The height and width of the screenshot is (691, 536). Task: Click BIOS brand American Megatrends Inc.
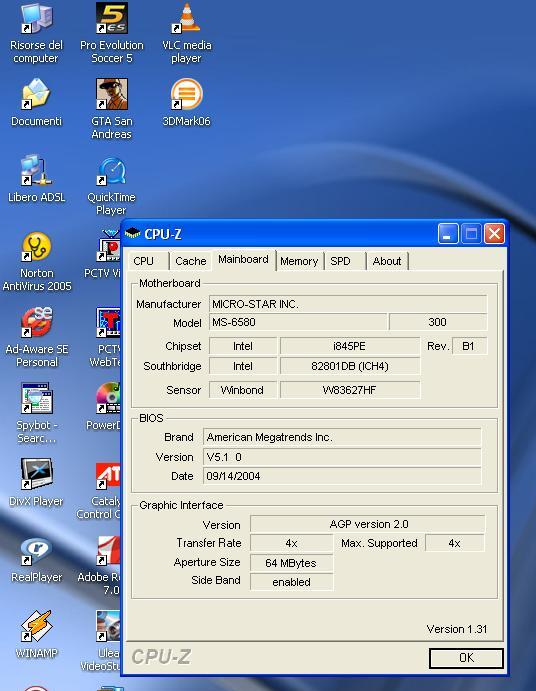(342, 437)
